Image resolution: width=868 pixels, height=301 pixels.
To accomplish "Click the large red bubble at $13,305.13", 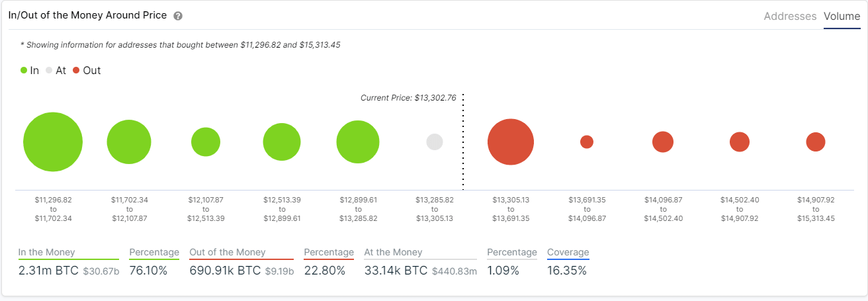I will 511,142.
